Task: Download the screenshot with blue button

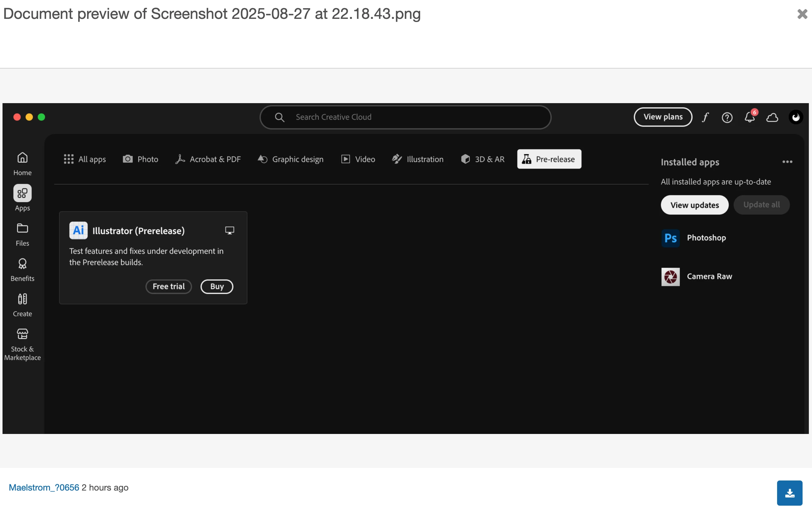Action: (789, 493)
